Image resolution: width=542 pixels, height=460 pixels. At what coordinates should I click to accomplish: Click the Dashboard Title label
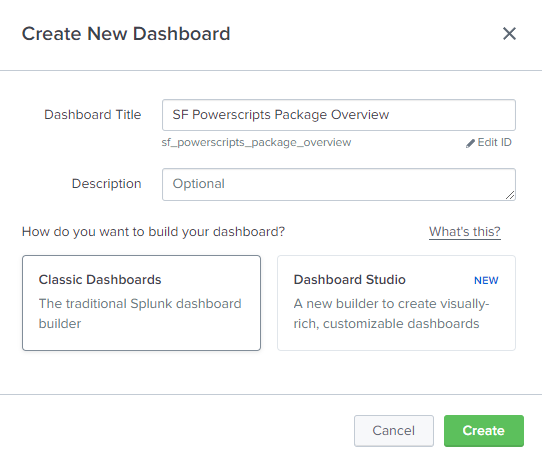93,115
